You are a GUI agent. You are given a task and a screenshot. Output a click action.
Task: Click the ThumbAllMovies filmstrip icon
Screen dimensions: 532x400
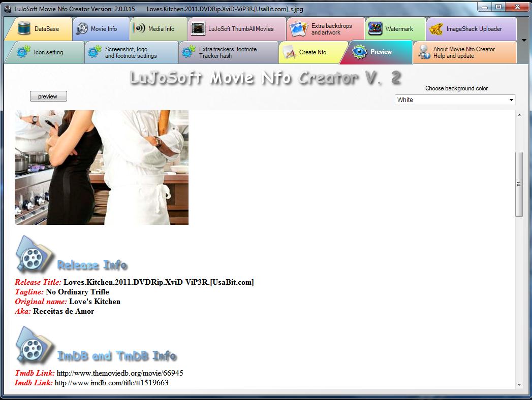[x=198, y=29]
